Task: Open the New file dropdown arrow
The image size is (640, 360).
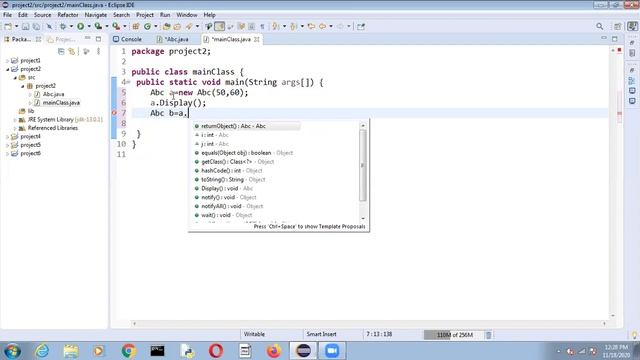Action: (16, 27)
